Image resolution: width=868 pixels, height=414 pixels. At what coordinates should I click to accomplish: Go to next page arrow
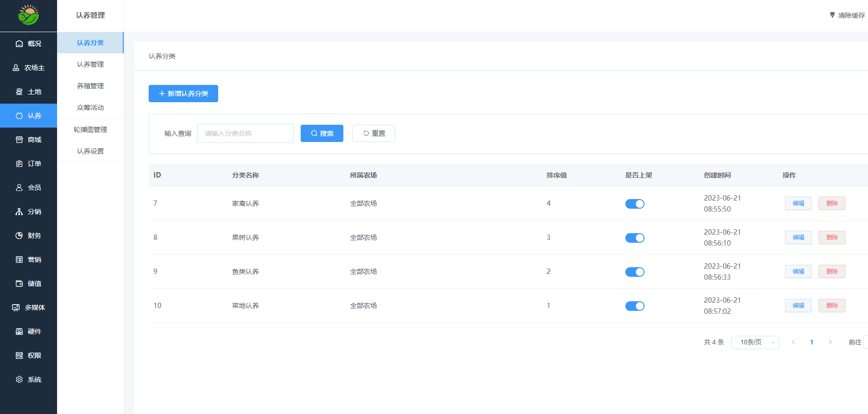(830, 342)
